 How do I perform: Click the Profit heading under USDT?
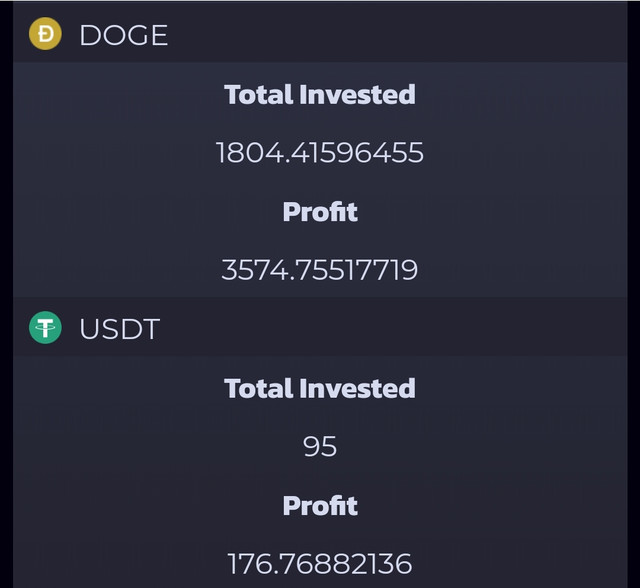[x=320, y=506]
